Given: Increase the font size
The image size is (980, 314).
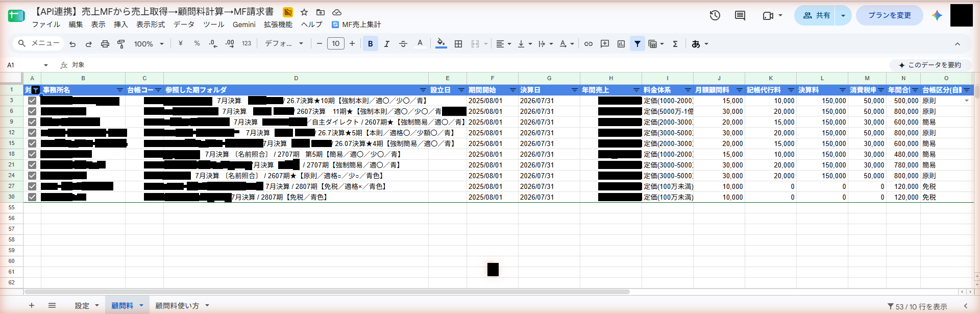Looking at the screenshot, I should [352, 44].
